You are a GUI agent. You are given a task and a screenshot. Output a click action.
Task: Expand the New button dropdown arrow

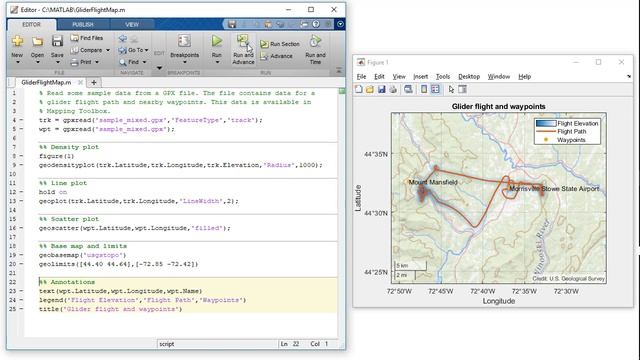pos(17,62)
